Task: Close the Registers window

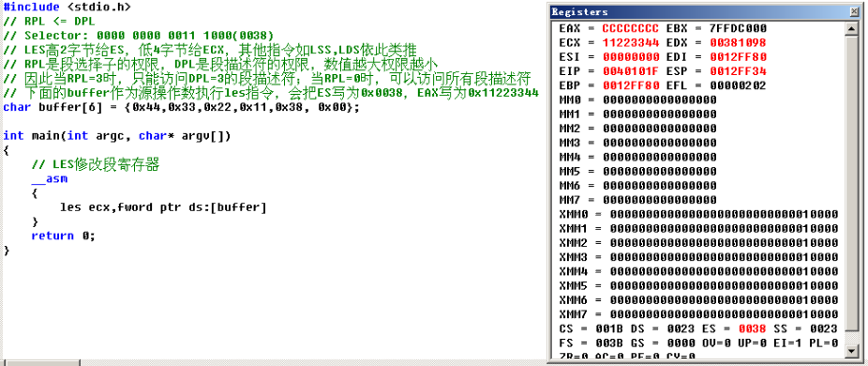Action: 853,11
